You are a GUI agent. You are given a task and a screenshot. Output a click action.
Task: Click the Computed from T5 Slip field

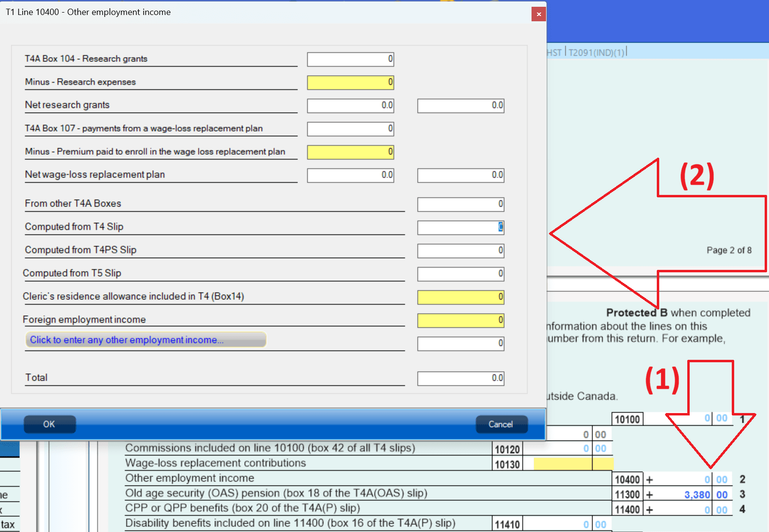[x=461, y=274]
